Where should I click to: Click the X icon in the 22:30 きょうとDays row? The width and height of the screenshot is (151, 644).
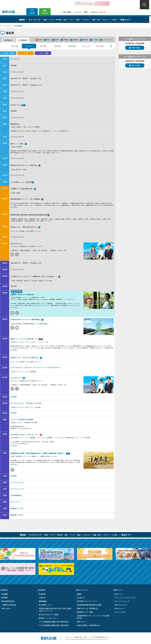point(17,389)
